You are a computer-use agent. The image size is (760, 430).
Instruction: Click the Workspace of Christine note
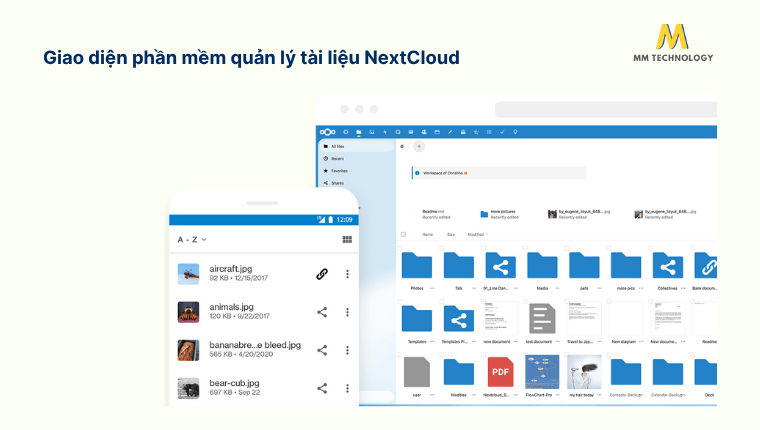(499, 173)
